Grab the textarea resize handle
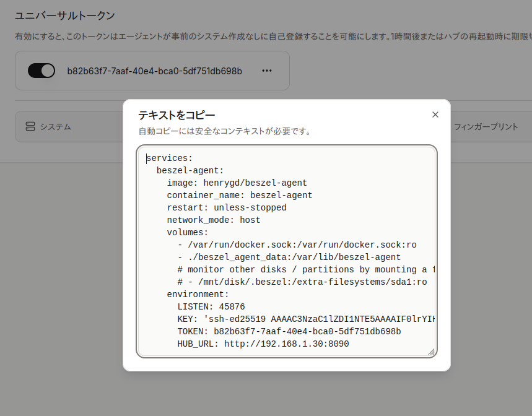The height and width of the screenshot is (416, 532). click(431, 352)
